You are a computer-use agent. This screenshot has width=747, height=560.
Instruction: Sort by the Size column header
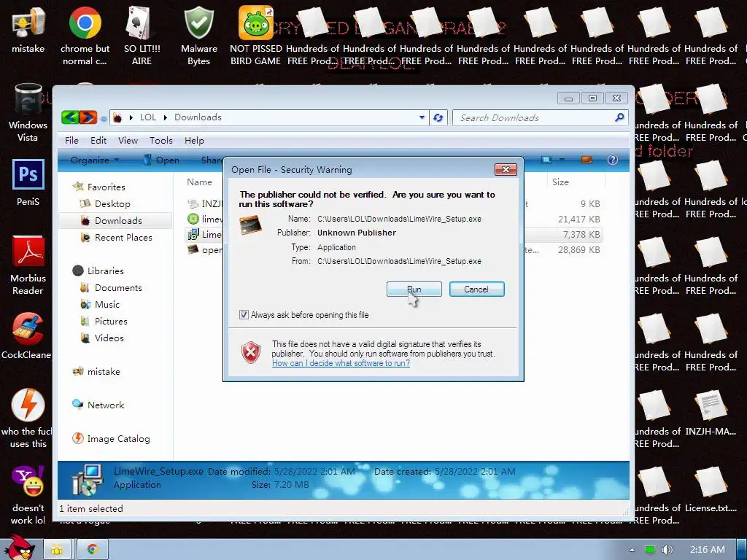click(560, 182)
